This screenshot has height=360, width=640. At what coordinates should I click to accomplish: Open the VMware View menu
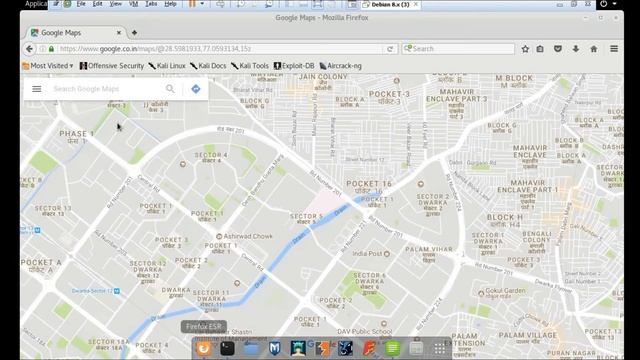(x=116, y=4)
